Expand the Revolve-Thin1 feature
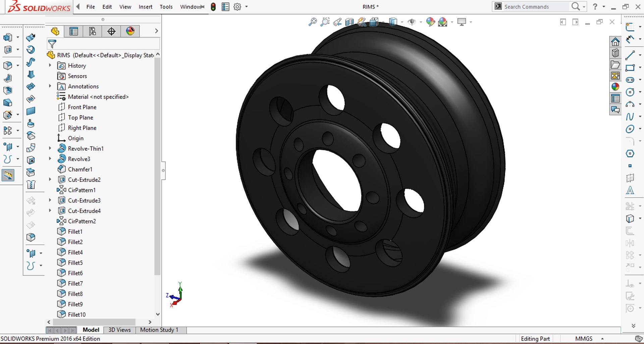Screen dimensions: 644x344 pos(50,148)
